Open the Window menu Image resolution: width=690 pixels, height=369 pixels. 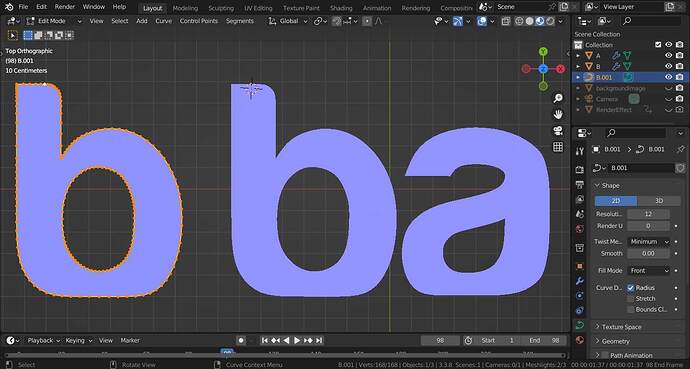tap(94, 7)
